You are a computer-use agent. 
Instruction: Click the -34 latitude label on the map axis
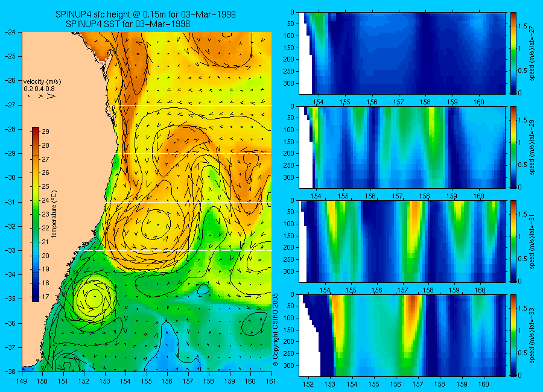(10, 274)
